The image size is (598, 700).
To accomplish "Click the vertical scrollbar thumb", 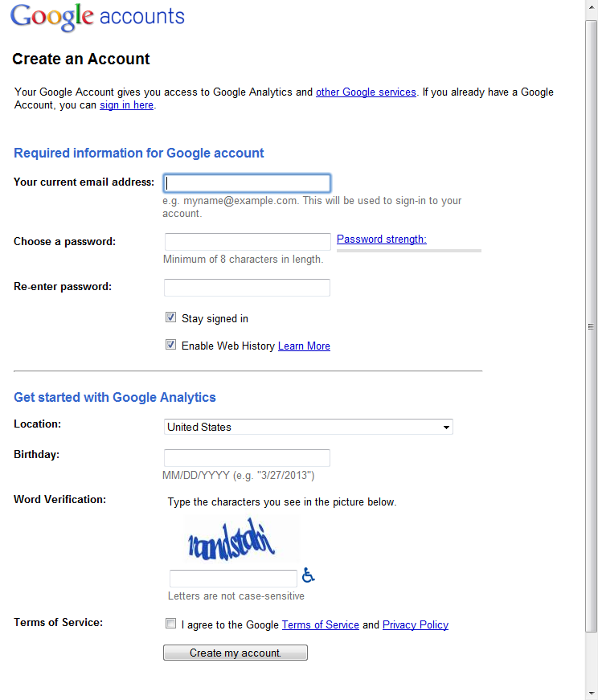I will point(592,327).
